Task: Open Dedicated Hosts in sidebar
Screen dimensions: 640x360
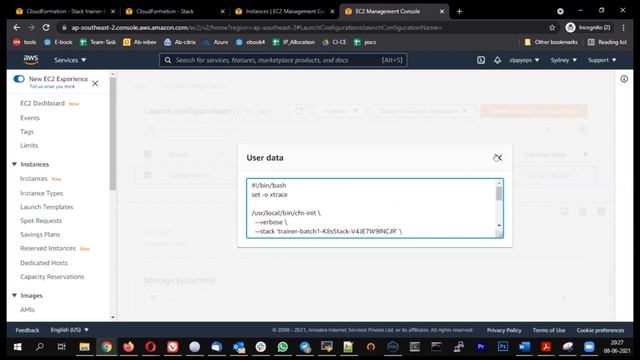Action: point(44,263)
